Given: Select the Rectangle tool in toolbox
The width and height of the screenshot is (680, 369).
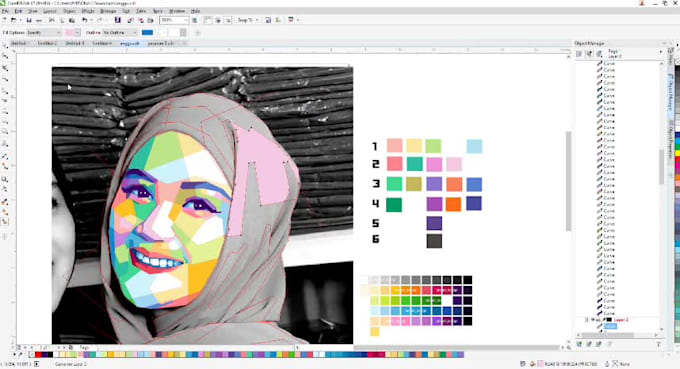Looking at the screenshot, I should click(5, 111).
